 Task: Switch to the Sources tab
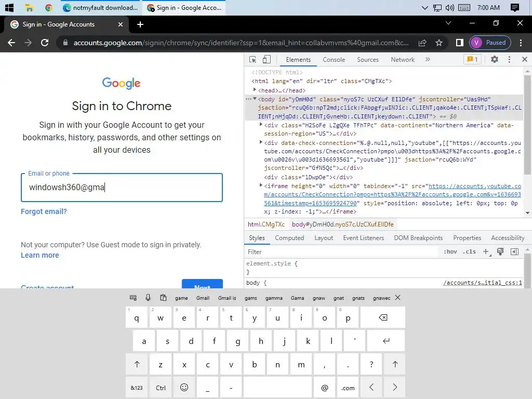tap(367, 60)
